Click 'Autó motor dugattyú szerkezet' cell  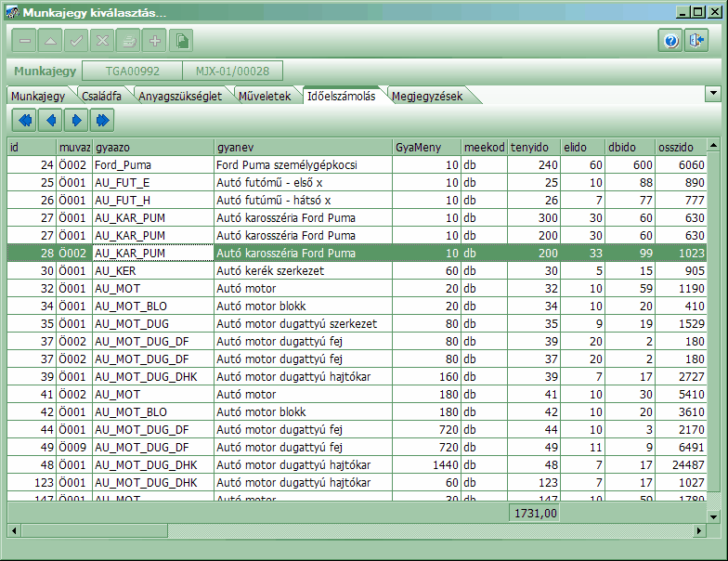[x=303, y=323]
